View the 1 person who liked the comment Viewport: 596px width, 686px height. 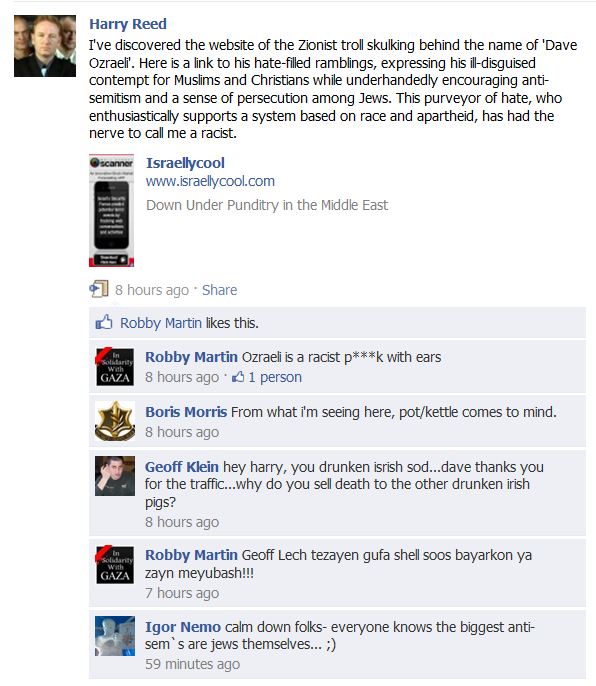275,377
